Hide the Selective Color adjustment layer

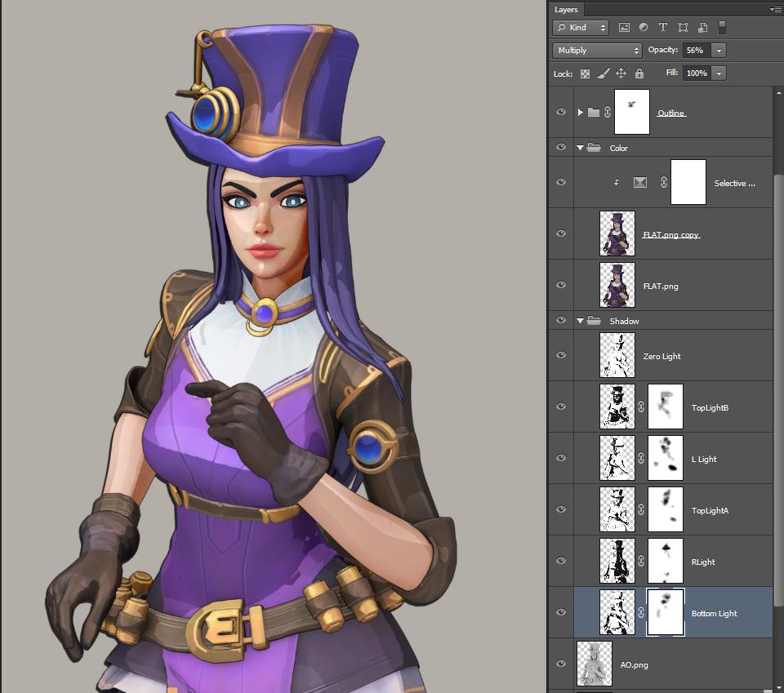click(x=561, y=182)
